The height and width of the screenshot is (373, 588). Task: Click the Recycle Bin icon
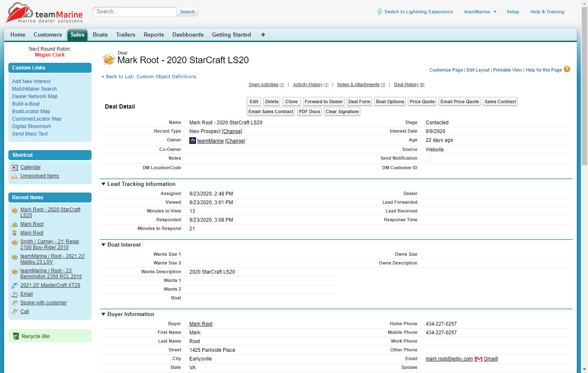16,336
